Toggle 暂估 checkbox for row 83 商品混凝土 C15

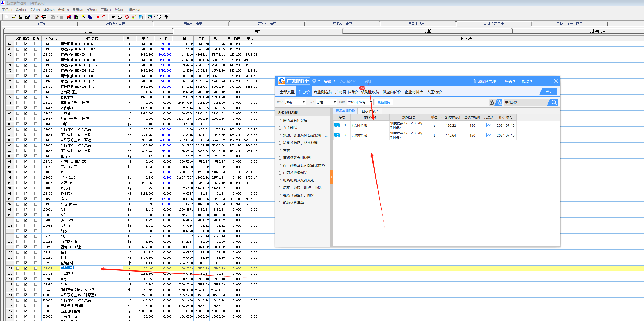point(36,129)
